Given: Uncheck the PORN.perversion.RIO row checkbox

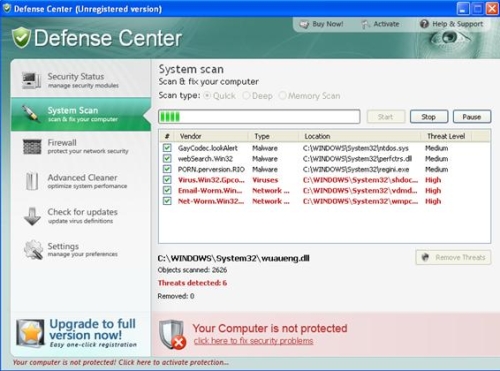Looking at the screenshot, I should pyautogui.click(x=167, y=169).
